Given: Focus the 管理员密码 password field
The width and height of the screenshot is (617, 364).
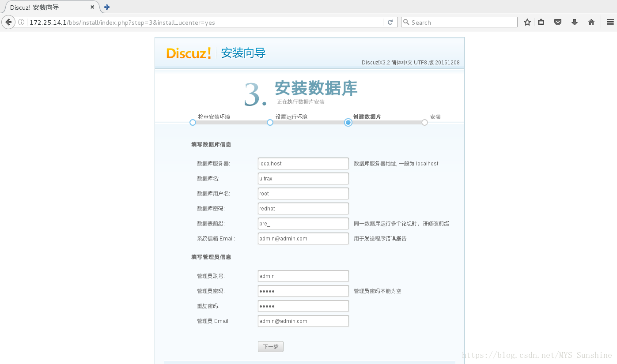Looking at the screenshot, I should pyautogui.click(x=303, y=291).
